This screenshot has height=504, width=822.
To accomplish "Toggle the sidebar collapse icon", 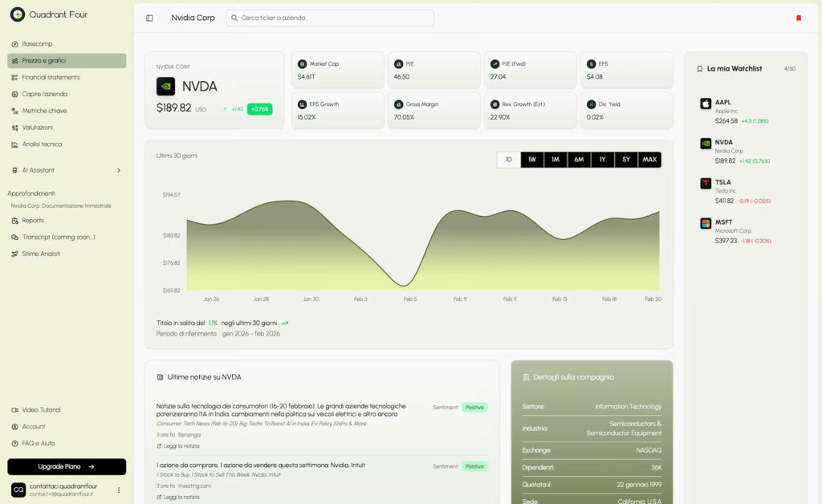I will tap(149, 18).
